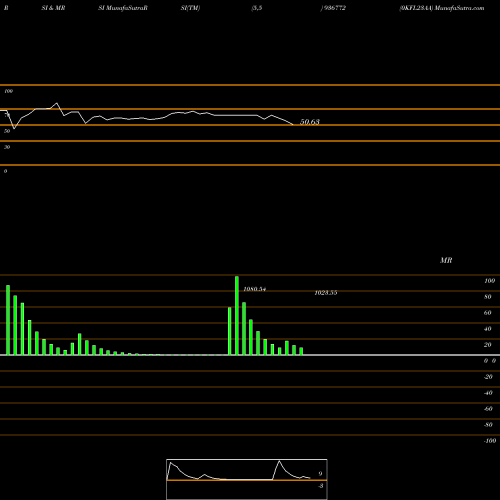Click the MR axis -60 label
The height and width of the screenshot is (500, 500).
(488, 409)
